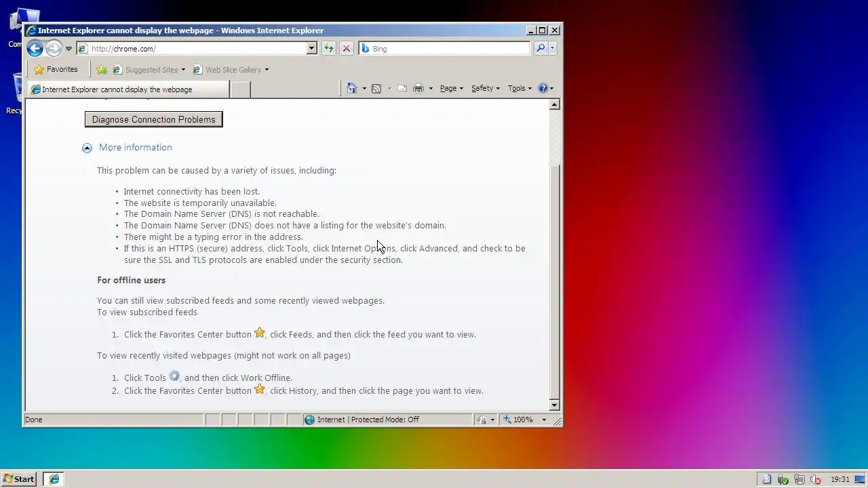
Task: Click the gear icon next to 'Click Tools'
Action: [174, 376]
